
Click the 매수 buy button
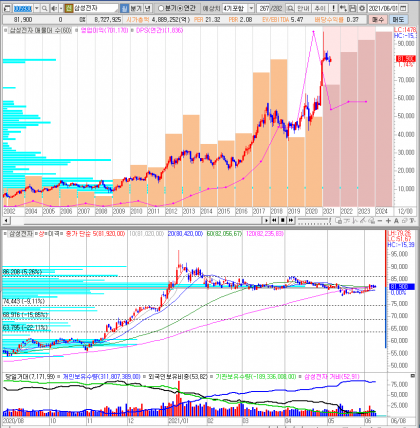tap(377, 20)
